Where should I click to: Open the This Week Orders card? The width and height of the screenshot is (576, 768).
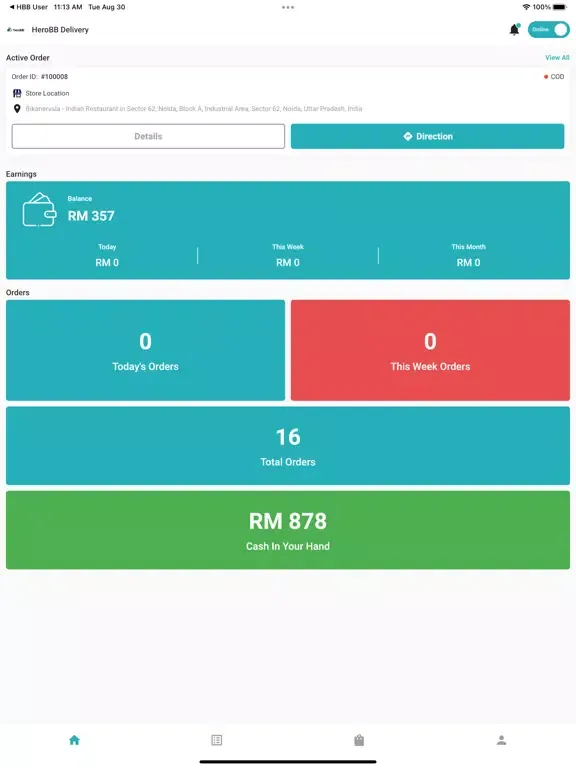click(x=430, y=350)
